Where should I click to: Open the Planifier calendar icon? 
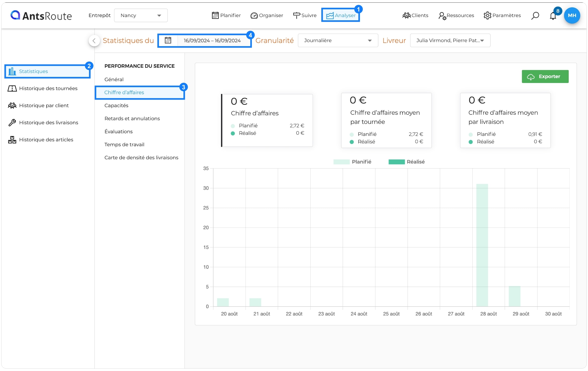click(215, 15)
